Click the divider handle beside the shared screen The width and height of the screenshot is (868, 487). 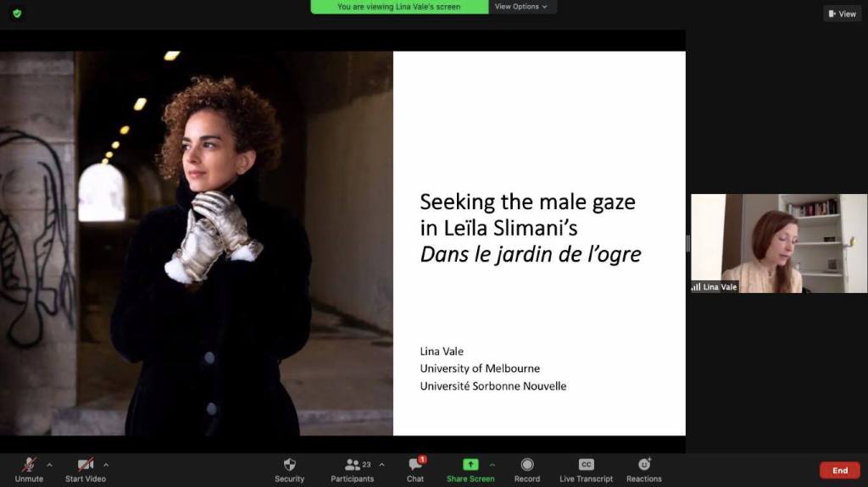tap(687, 243)
